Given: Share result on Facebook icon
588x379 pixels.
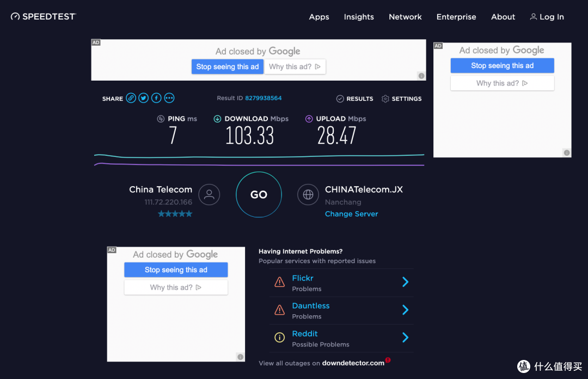Looking at the screenshot, I should [156, 99].
